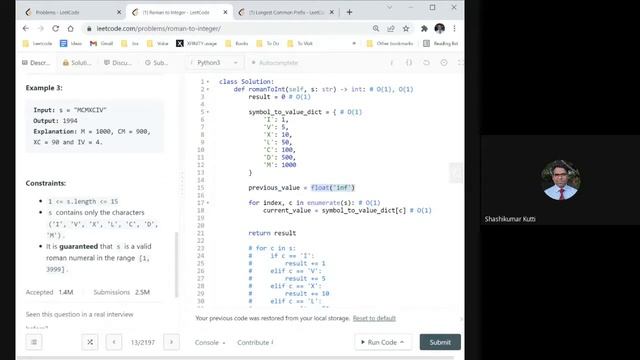Screen dimensions: 640x360
Task: Switch to Longest Common Prefix tab
Action: tap(287, 12)
